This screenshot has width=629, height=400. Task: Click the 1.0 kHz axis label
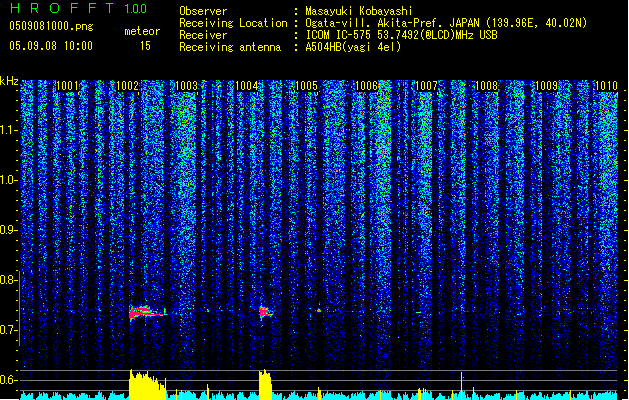[8, 180]
